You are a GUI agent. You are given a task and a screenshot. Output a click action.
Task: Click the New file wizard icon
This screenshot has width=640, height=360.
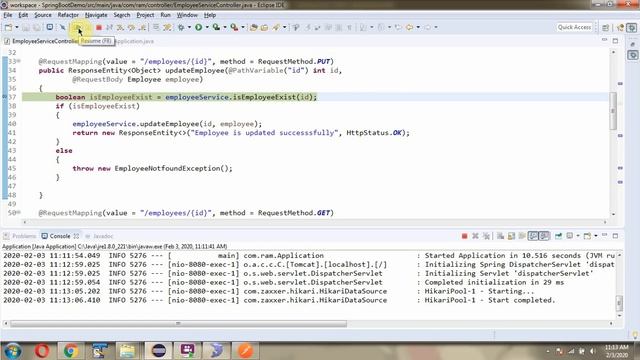[8, 27]
